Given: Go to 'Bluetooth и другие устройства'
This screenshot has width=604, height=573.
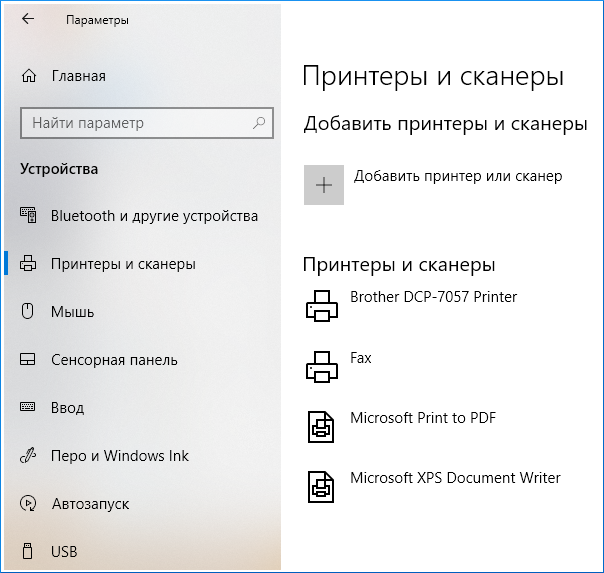Looking at the screenshot, I should (154, 216).
